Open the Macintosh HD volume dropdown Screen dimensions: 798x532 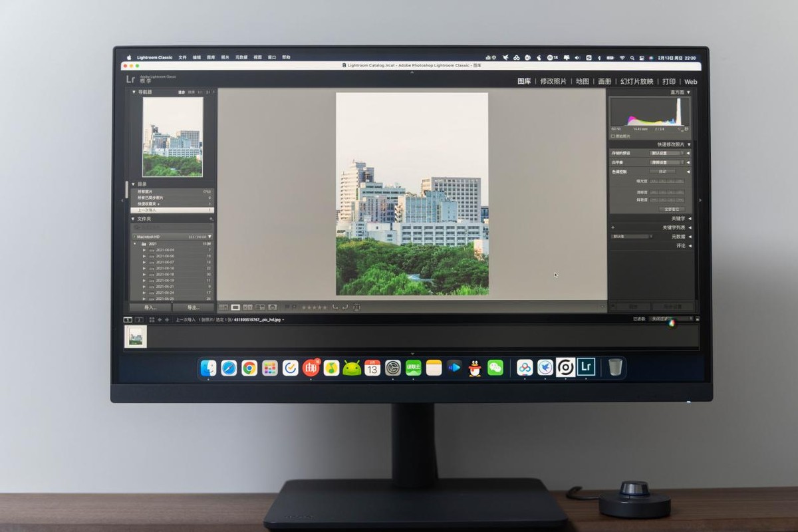pyautogui.click(x=209, y=237)
